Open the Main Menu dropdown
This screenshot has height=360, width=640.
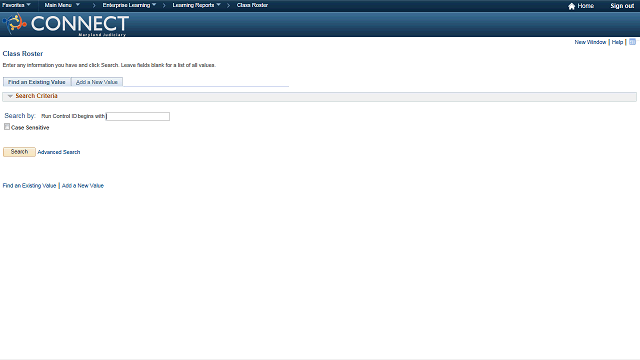pos(62,5)
